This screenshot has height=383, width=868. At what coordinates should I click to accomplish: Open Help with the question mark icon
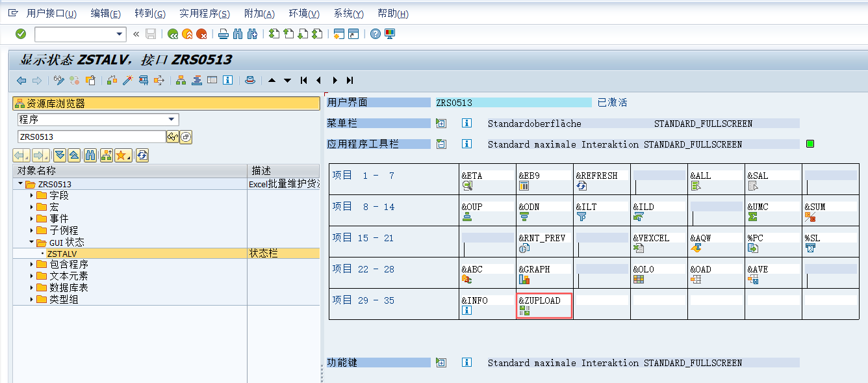[x=375, y=34]
